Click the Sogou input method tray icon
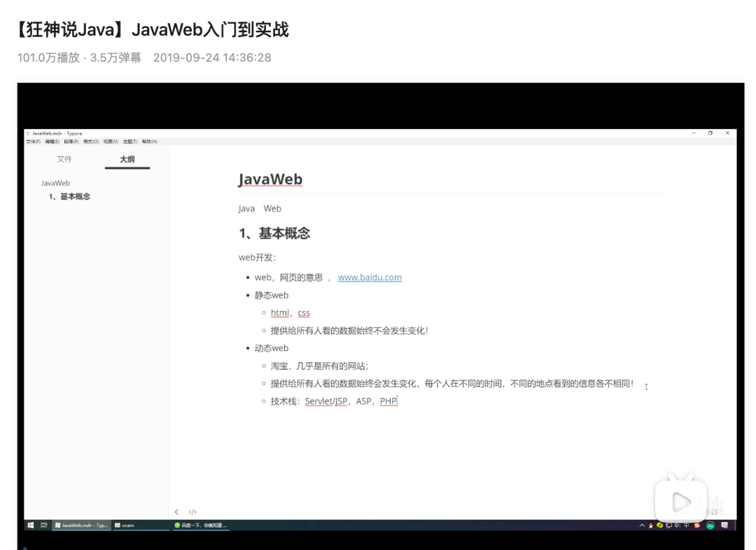This screenshot has width=756, height=550. [696, 525]
